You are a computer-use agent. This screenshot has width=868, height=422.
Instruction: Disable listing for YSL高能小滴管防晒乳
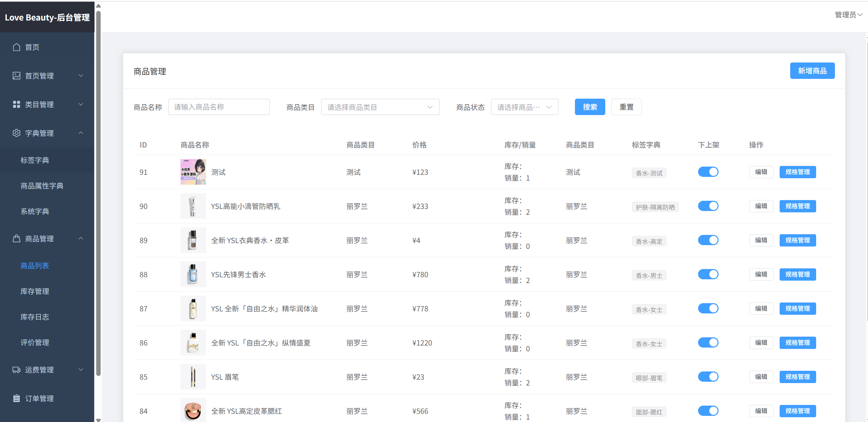coord(708,206)
